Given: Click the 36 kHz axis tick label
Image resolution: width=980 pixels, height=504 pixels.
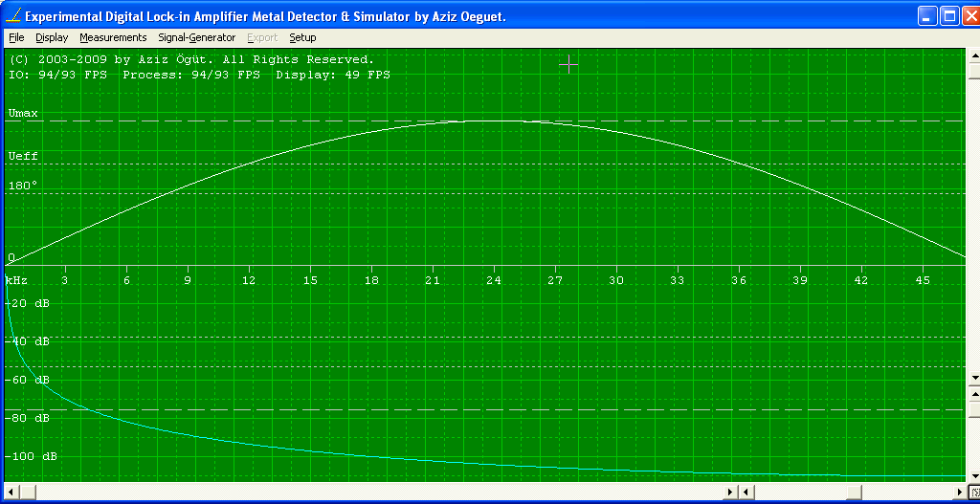Looking at the screenshot, I should tap(740, 280).
